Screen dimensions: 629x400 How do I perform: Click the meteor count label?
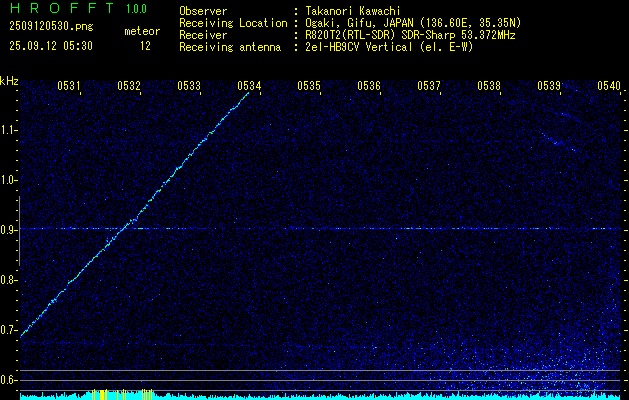(x=142, y=31)
